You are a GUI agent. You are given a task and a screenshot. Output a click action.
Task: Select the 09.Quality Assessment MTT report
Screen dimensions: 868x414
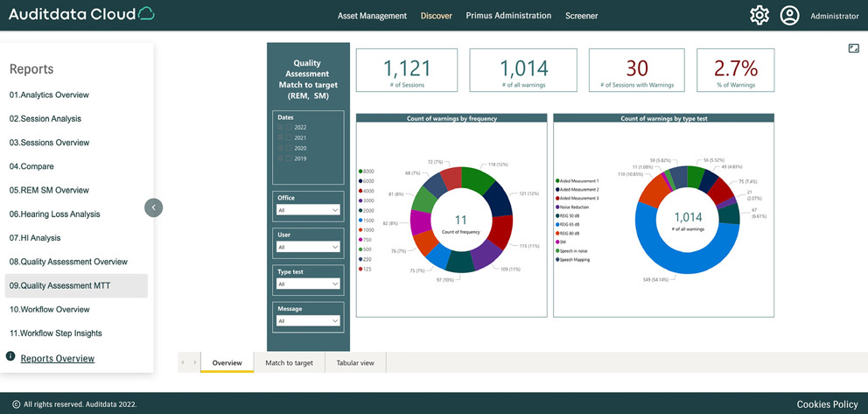(x=76, y=285)
